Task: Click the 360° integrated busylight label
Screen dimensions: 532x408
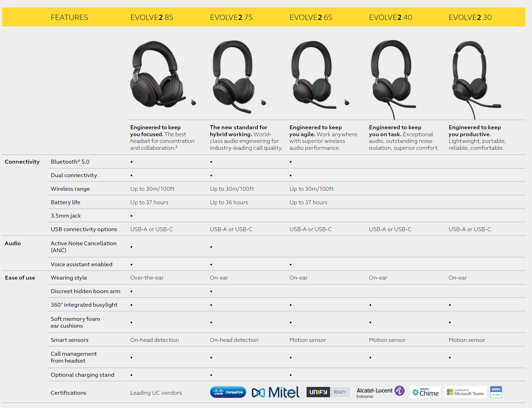Action: pos(84,305)
